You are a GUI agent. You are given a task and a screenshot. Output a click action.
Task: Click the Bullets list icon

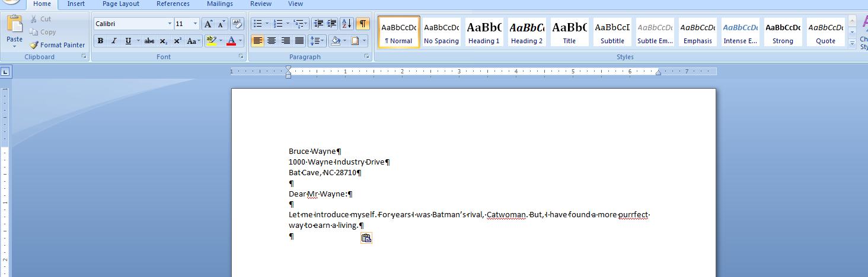point(257,24)
